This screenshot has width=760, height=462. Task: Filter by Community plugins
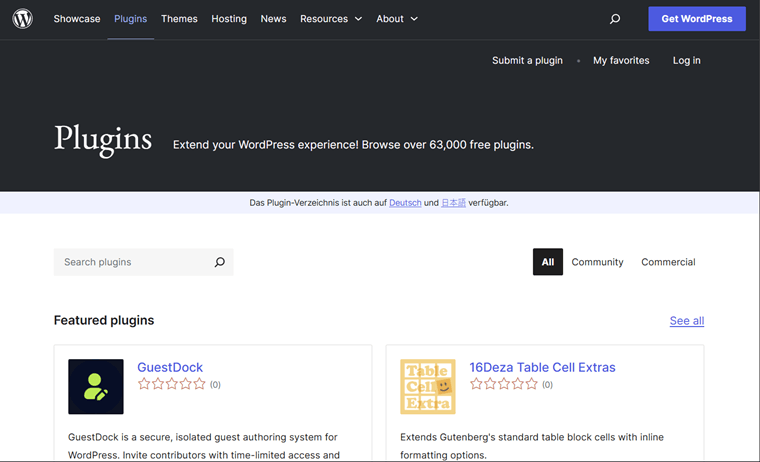click(597, 262)
